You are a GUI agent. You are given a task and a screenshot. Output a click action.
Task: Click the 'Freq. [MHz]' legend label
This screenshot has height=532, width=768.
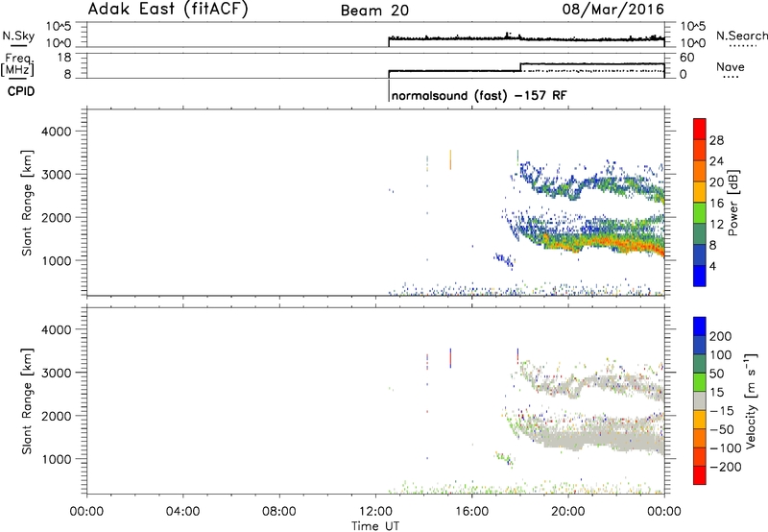click(x=18, y=65)
